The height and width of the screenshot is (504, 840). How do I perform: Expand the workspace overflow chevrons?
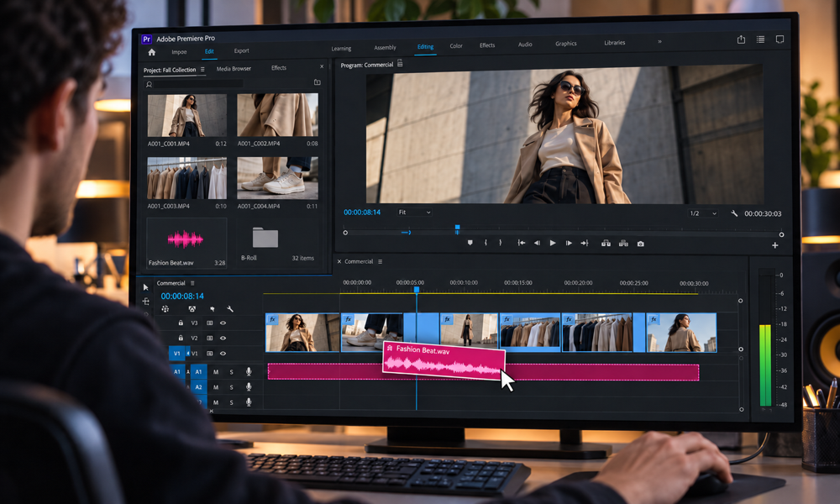click(659, 42)
